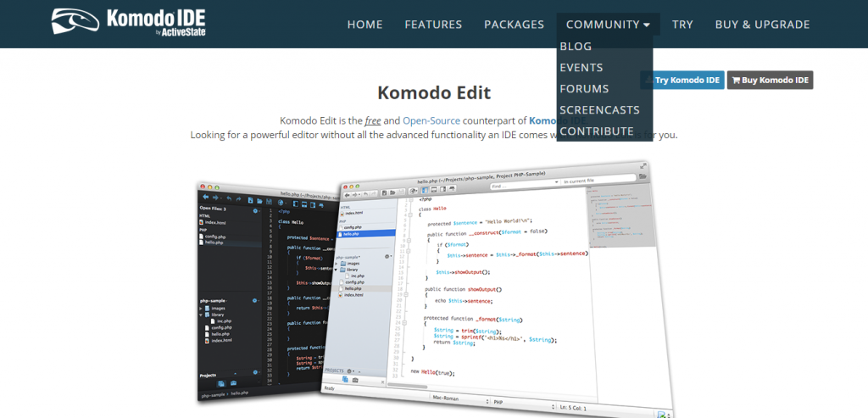
Task: Click the fullscreen arrows icon in light window
Action: (643, 165)
